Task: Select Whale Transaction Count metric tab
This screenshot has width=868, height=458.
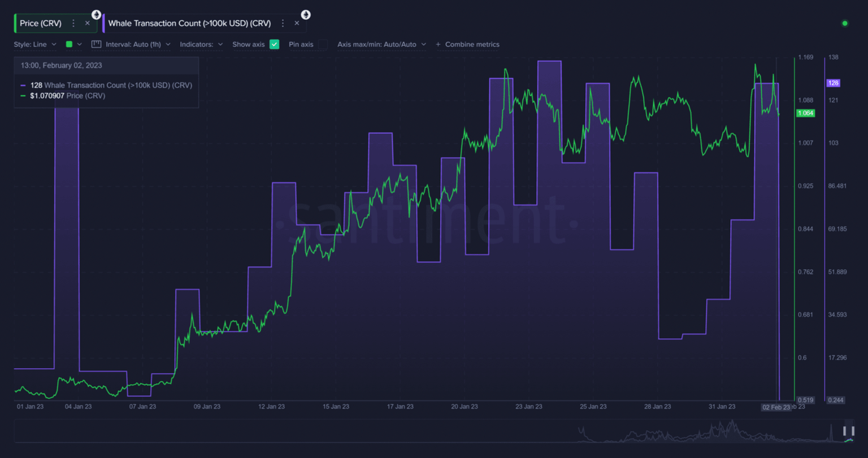Action: 189,23
